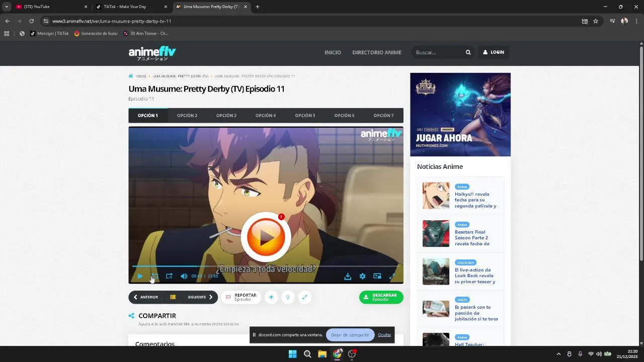Go to the Siguiente episode
Viewport: 644px width, 362px height.
200,297
